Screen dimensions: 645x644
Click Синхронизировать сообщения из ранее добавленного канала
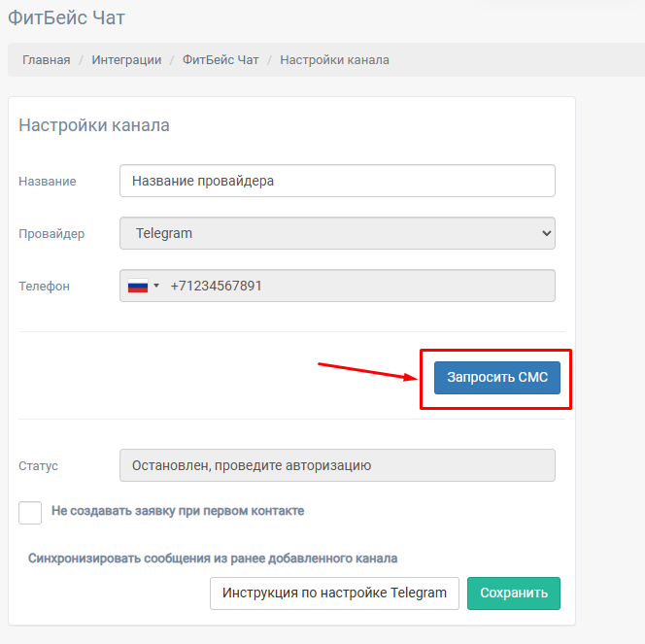click(213, 559)
